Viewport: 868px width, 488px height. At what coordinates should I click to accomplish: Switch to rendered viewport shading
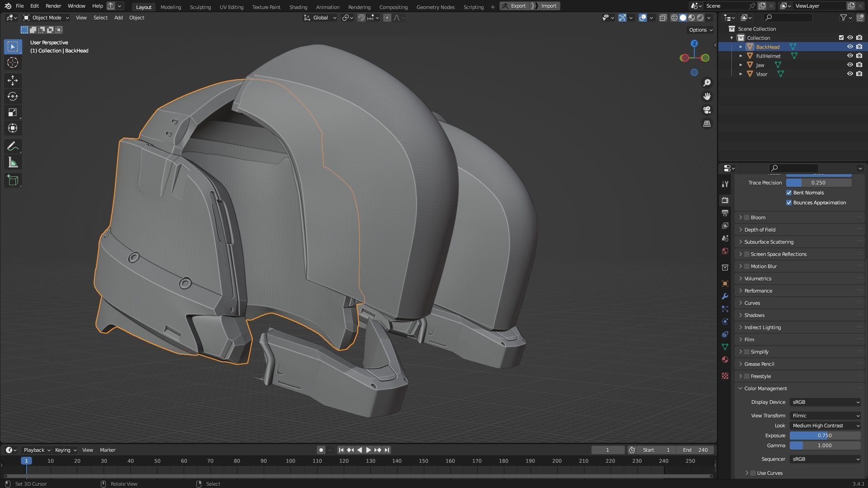pyautogui.click(x=700, y=18)
